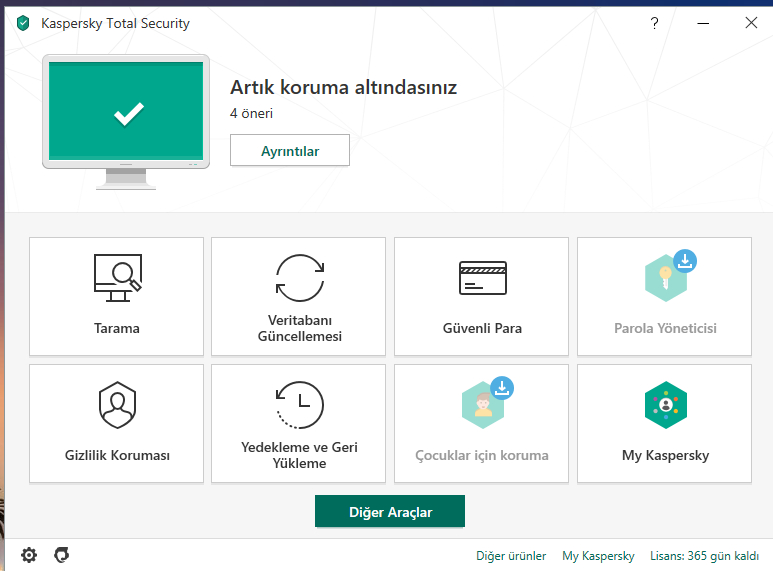Open the Güvenli Para tile

click(x=481, y=296)
